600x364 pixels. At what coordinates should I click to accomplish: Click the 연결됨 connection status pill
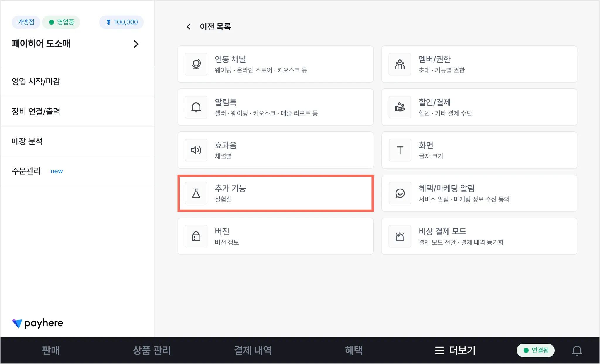click(x=536, y=350)
